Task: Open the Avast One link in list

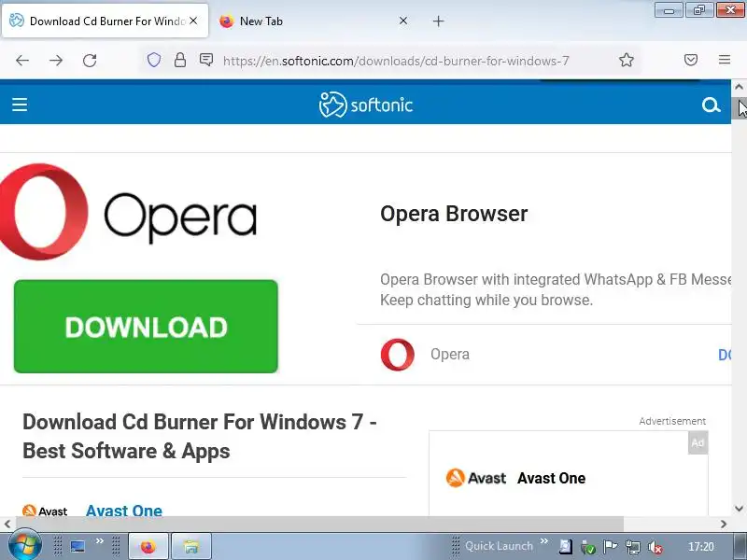Action: click(124, 511)
